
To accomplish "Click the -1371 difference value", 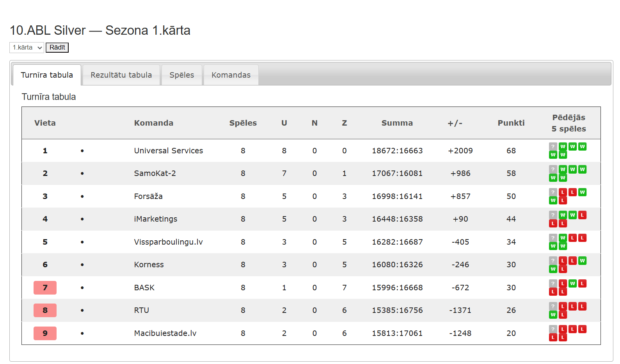I will pyautogui.click(x=460, y=310).
